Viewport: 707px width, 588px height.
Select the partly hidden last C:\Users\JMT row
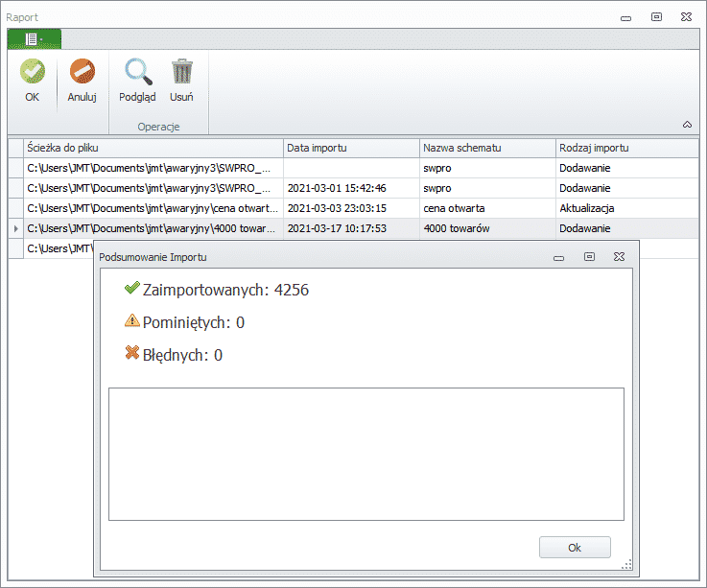click(59, 248)
